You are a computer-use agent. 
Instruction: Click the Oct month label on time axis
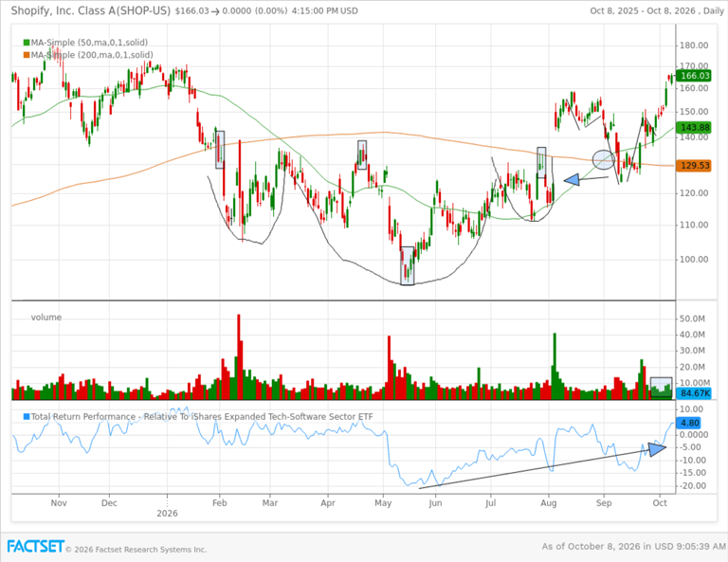tap(660, 503)
